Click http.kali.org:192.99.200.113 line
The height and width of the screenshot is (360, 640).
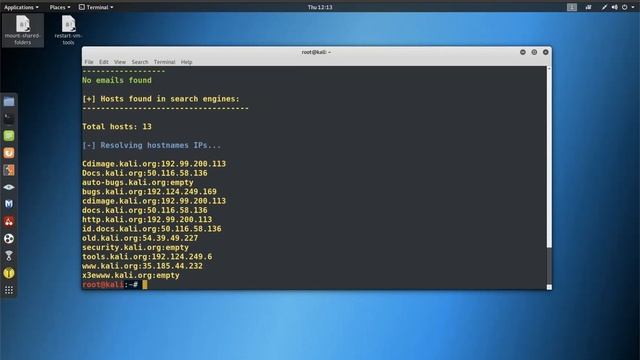[x=147, y=220]
